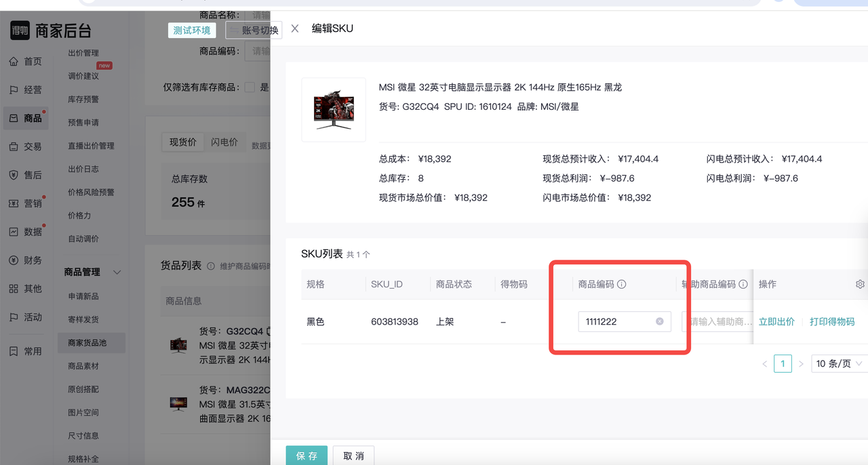Screen dimensions: 868x465
Task: Select 商品 icon in sidebar
Action: tap(14, 119)
